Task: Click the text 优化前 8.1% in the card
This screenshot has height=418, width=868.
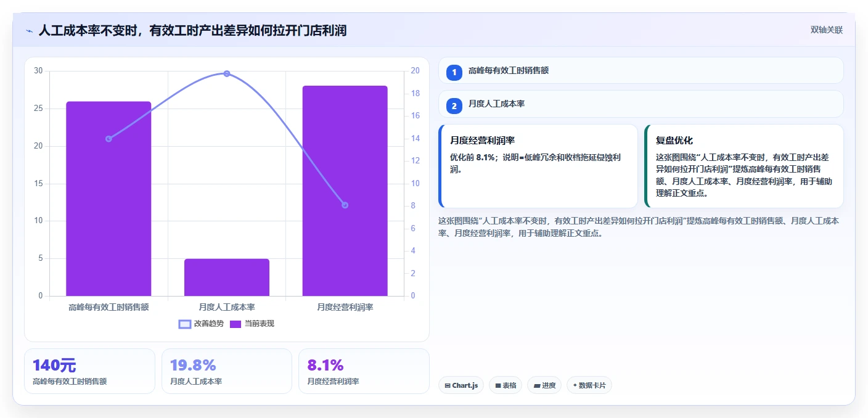Action: pos(472,157)
